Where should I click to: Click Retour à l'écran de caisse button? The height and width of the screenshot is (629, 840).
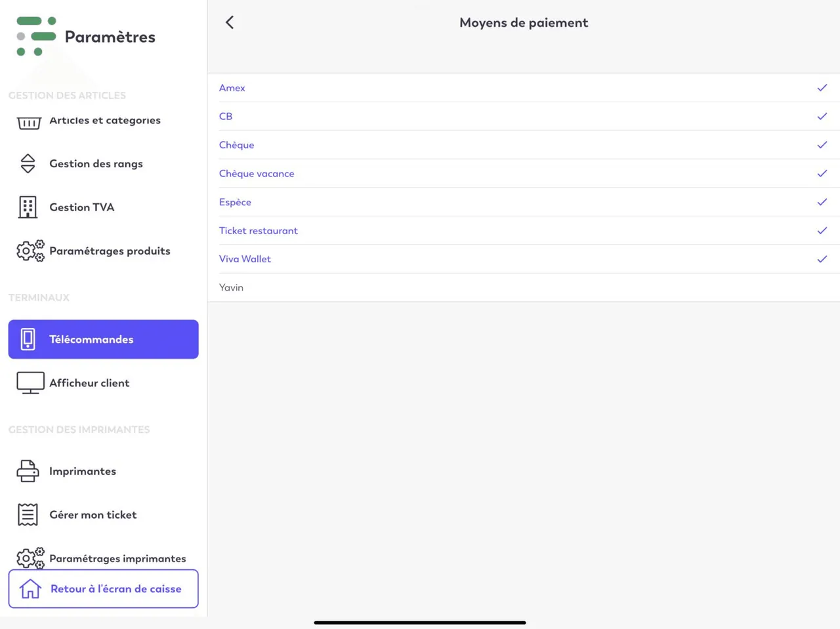[104, 589]
